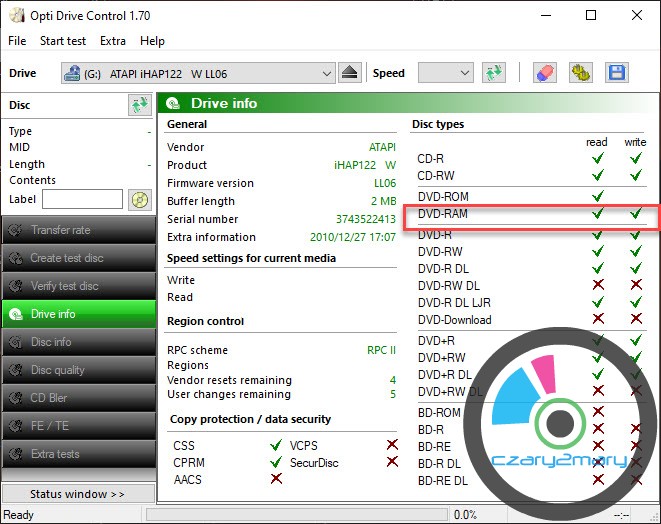Select Create test disc in sidebar
Image resolution: width=661 pixels, height=524 pixels.
tap(78, 258)
